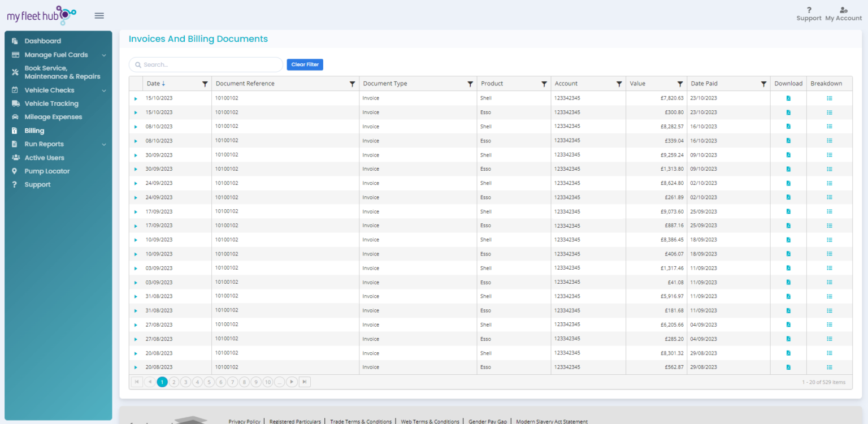Screen dimensions: 868x424
Task: Open Vehicle Tracking in the sidebar
Action: pyautogui.click(x=51, y=103)
